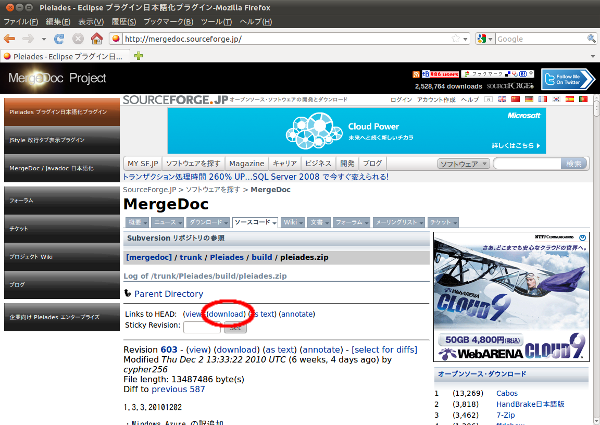Click the Follow Me On Twitter badge
The height and width of the screenshot is (425, 600).
coord(568,79)
